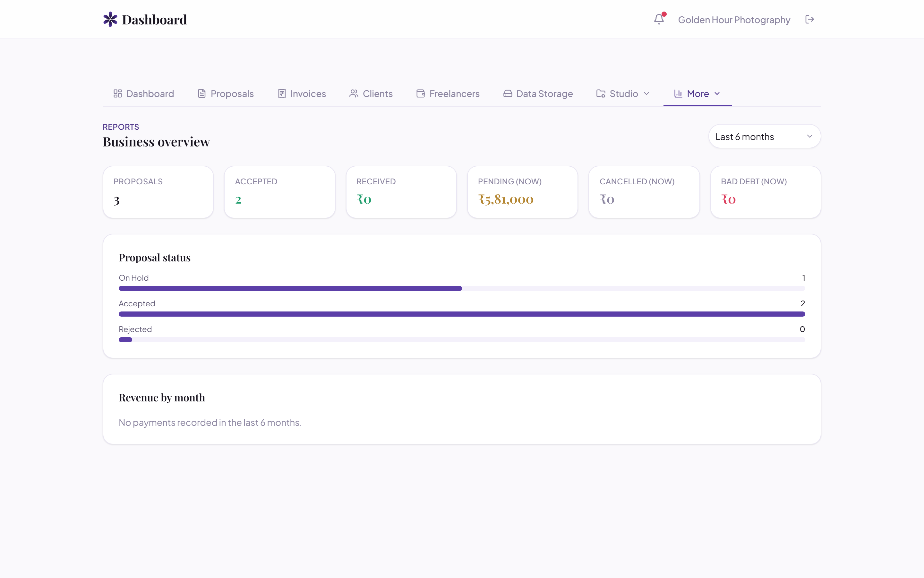Image resolution: width=924 pixels, height=578 pixels.
Task: Click the PROPOSALS stat card
Action: pyautogui.click(x=158, y=192)
